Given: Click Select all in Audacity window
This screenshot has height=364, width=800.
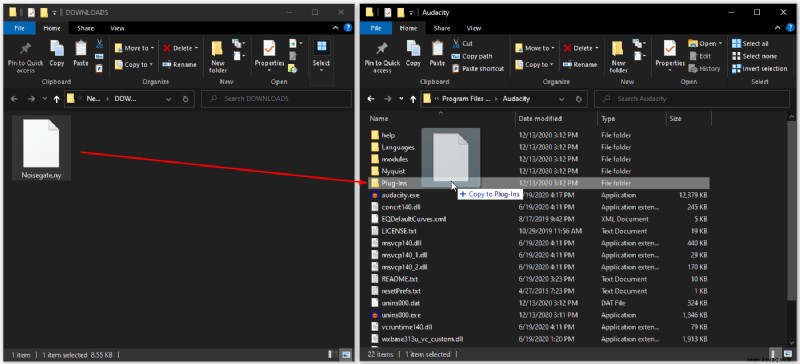Looking at the screenshot, I should (750, 44).
